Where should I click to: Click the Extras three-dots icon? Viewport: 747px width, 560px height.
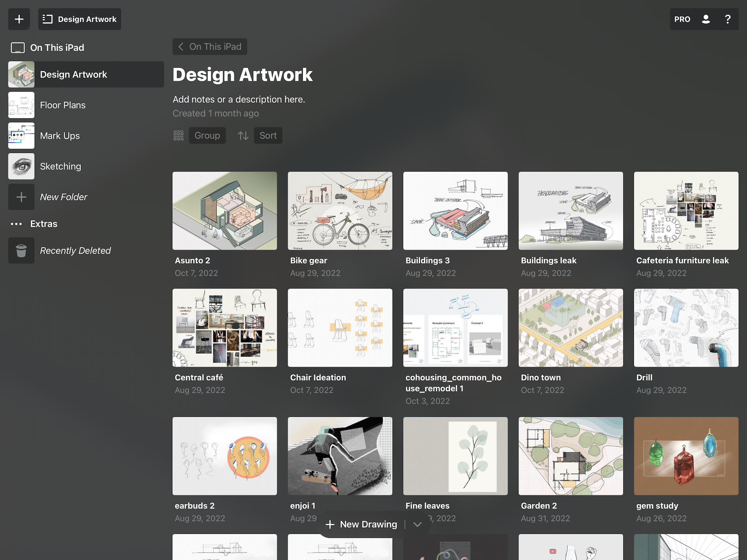coord(16,224)
